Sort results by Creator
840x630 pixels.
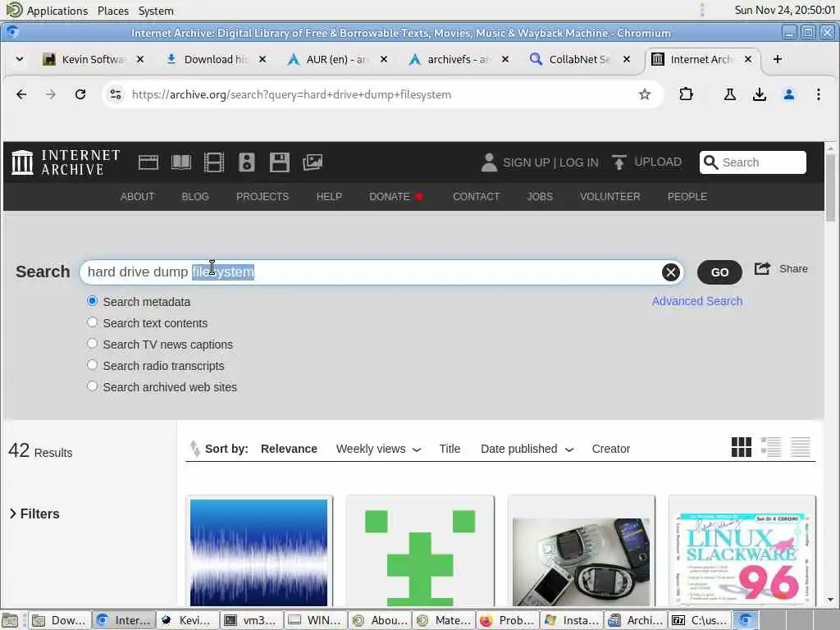(x=610, y=449)
